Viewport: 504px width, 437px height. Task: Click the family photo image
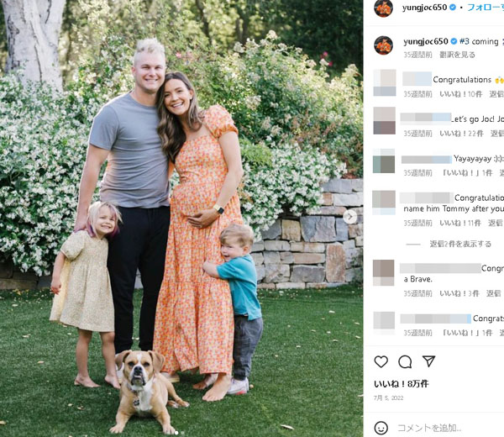coord(181,218)
